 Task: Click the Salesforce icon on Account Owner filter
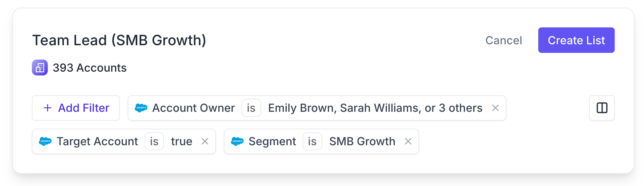click(x=141, y=108)
